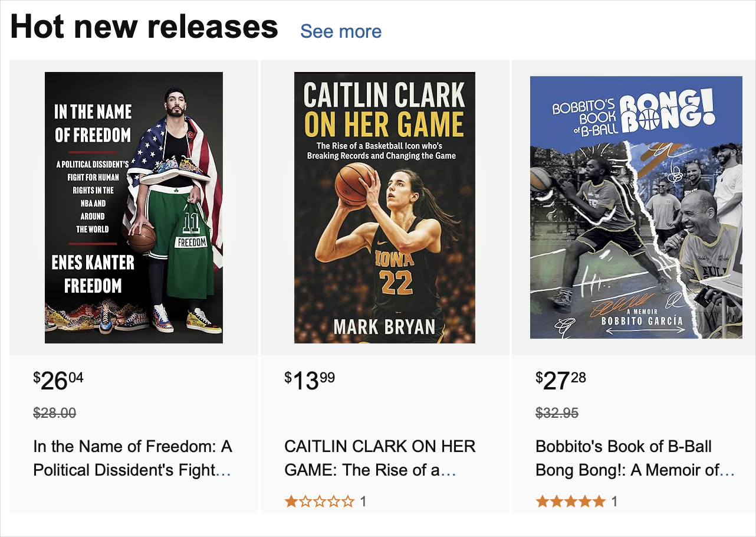Click the $26.04 price
The height and width of the screenshot is (537, 756).
pos(58,381)
